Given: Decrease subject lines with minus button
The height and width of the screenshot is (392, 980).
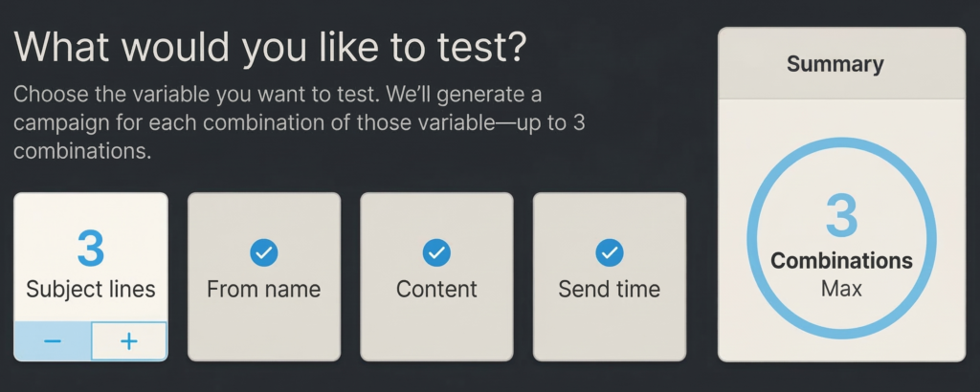Looking at the screenshot, I should tap(53, 341).
